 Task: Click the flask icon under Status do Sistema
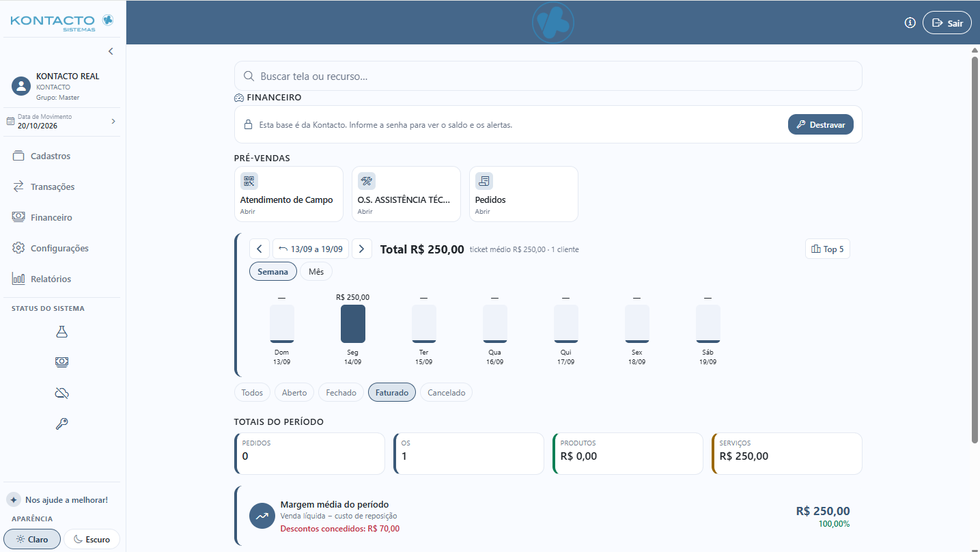click(62, 331)
